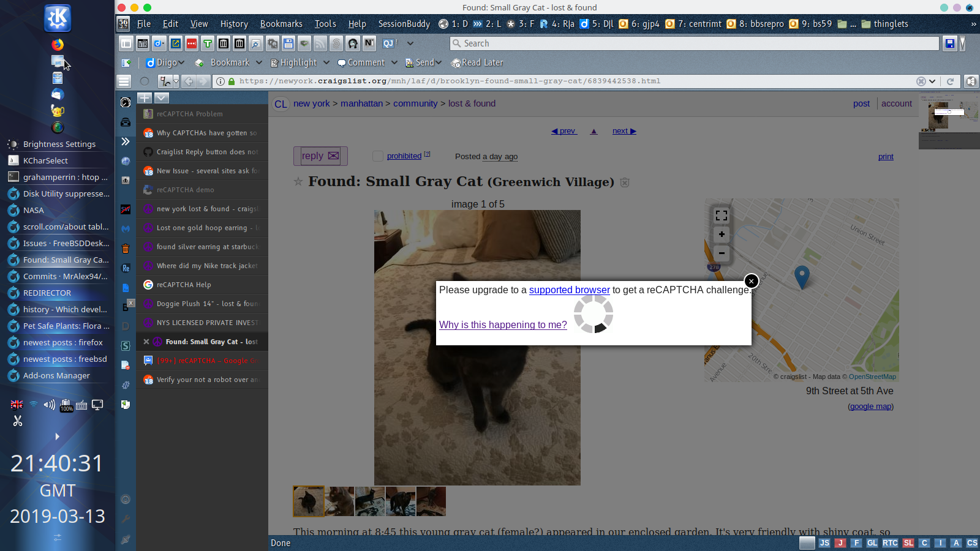Open the Tools menu
Image resolution: width=980 pixels, height=551 pixels.
[x=325, y=24]
